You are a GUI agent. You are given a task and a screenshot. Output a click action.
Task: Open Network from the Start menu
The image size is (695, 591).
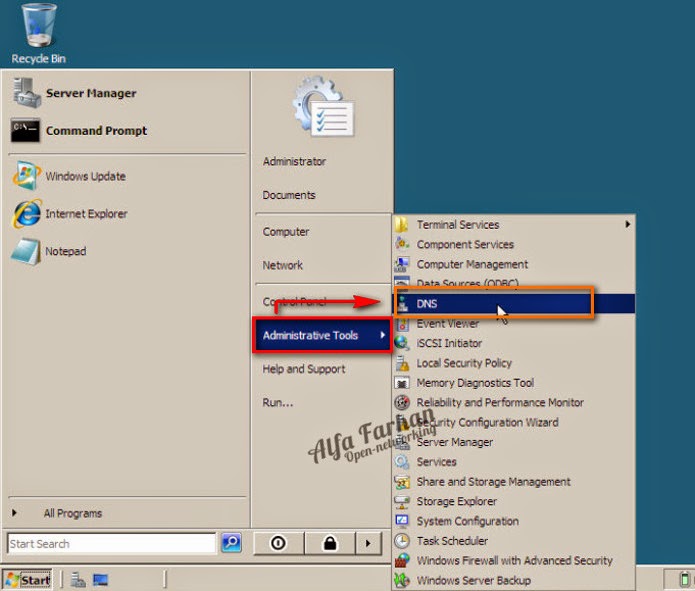pyautogui.click(x=283, y=265)
